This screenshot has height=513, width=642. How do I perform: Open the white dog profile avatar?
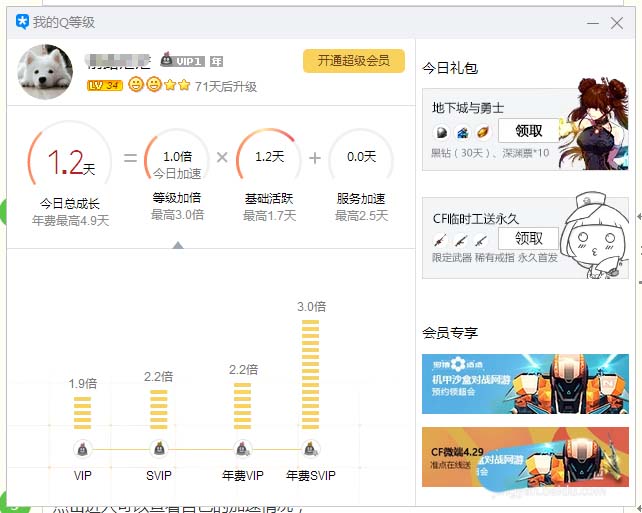45,72
